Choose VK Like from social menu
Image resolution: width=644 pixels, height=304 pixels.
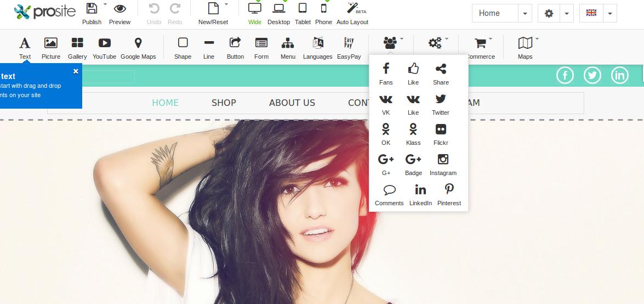point(413,104)
